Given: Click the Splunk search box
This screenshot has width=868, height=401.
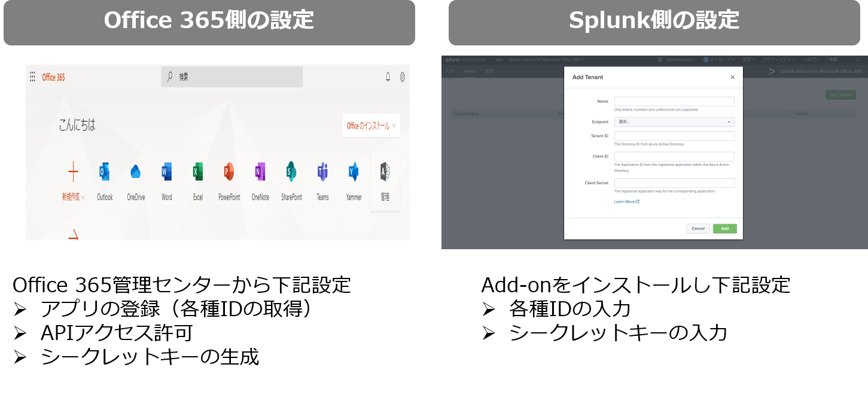Looking at the screenshot, I should [845, 60].
